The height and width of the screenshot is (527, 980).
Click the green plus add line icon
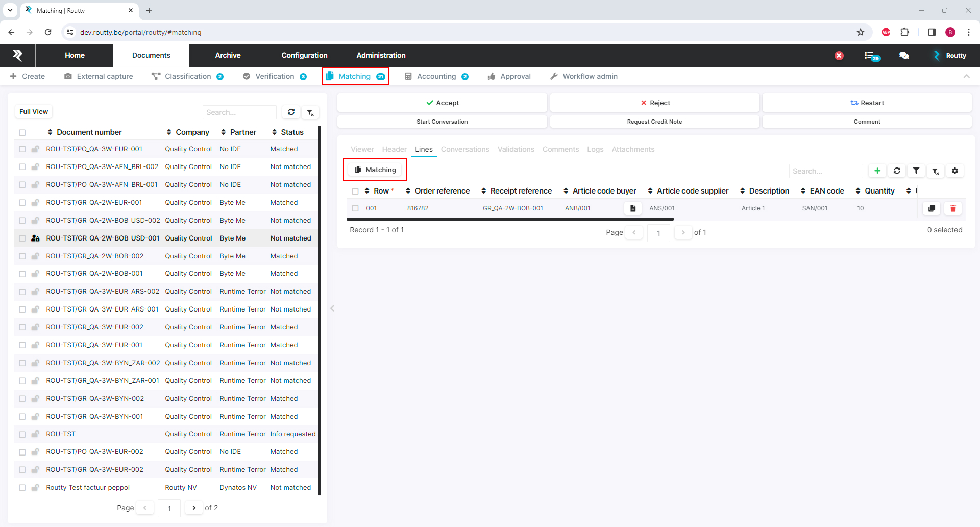pos(877,171)
